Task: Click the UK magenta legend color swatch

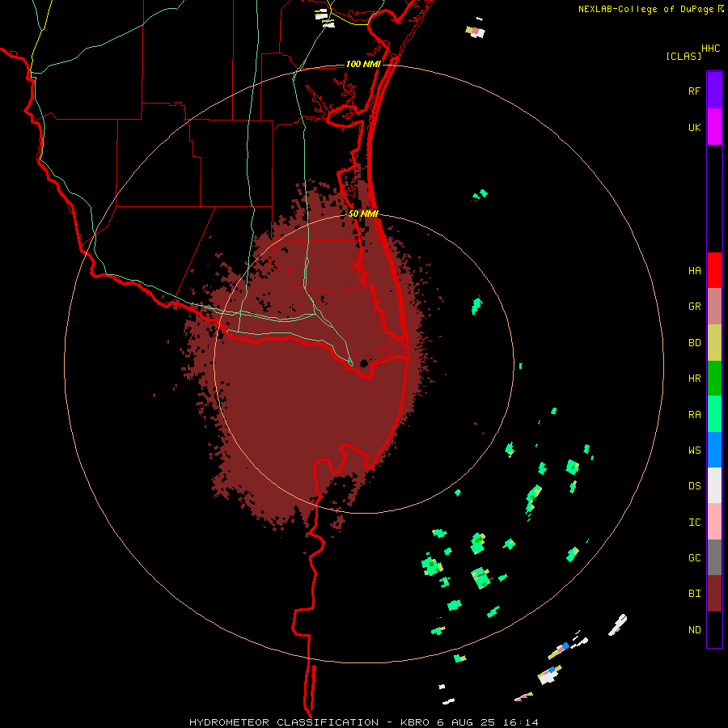Action: pyautogui.click(x=714, y=127)
